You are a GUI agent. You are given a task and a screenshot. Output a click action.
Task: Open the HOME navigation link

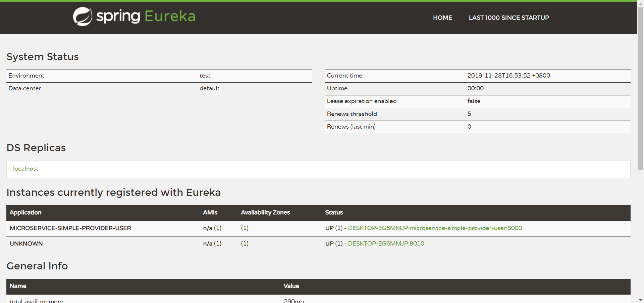(442, 18)
